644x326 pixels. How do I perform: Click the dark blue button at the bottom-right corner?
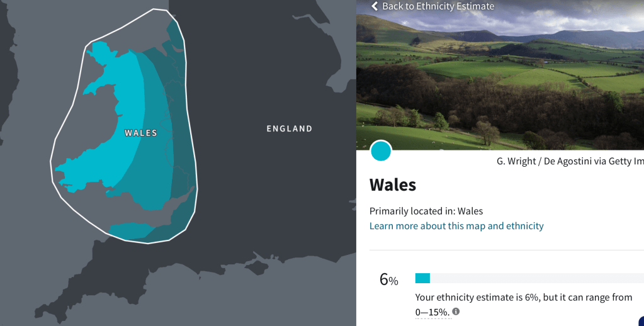641,321
